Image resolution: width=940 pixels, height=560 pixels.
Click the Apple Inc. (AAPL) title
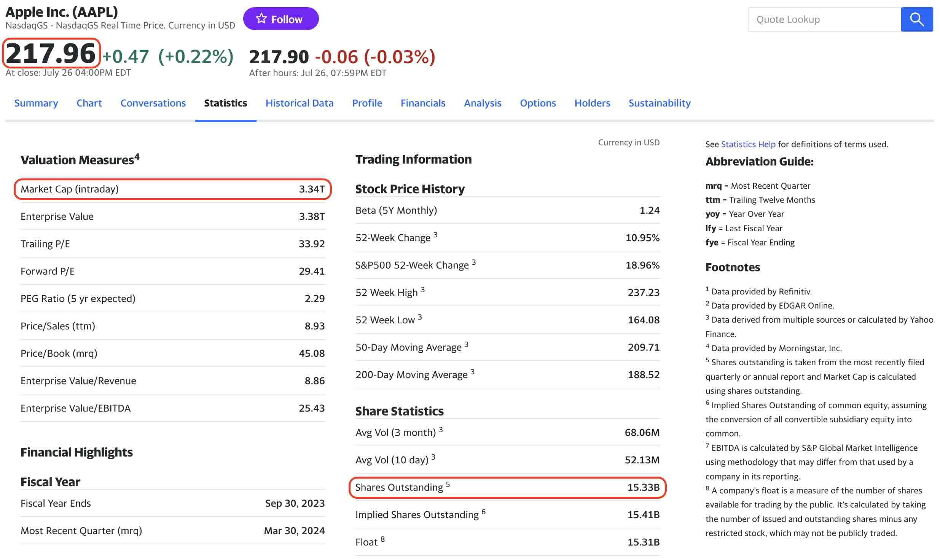click(62, 12)
